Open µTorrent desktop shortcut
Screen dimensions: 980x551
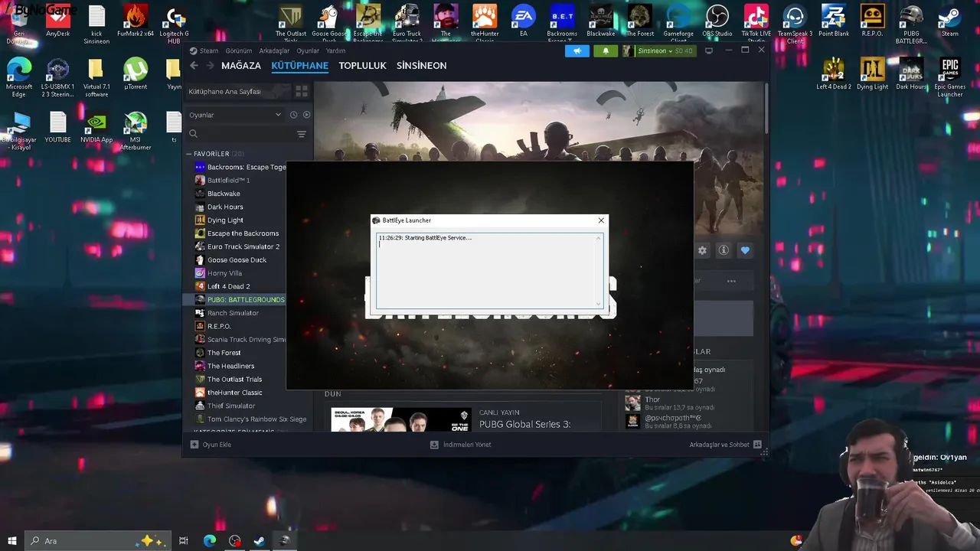click(x=136, y=75)
